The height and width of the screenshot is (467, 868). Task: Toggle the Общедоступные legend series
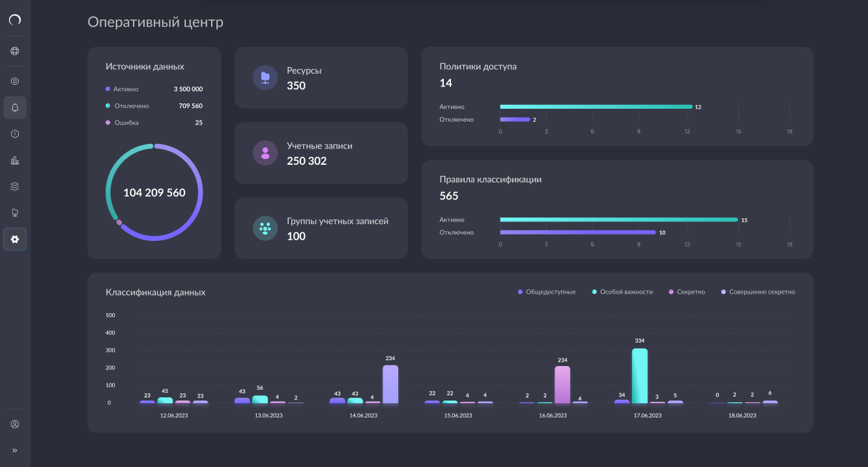547,292
